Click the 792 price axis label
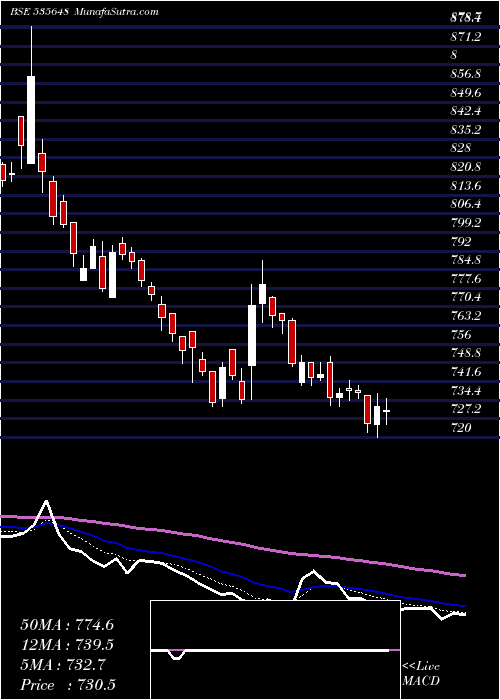 (460, 242)
